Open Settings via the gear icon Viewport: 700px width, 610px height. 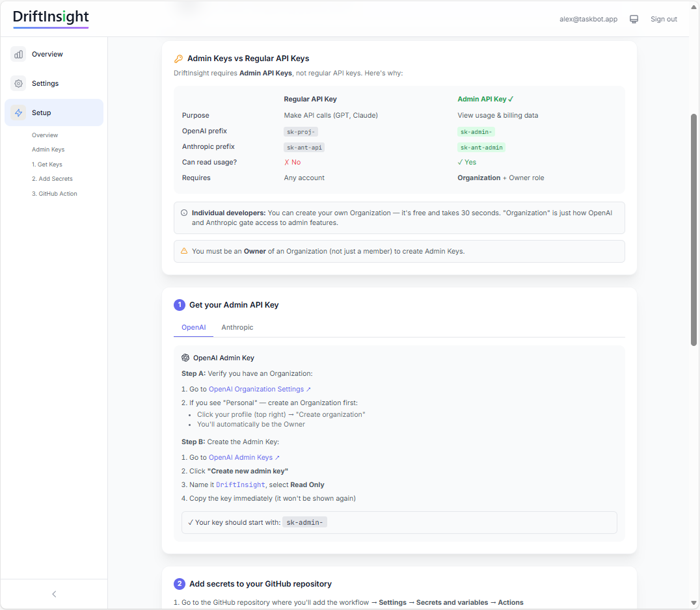point(18,83)
